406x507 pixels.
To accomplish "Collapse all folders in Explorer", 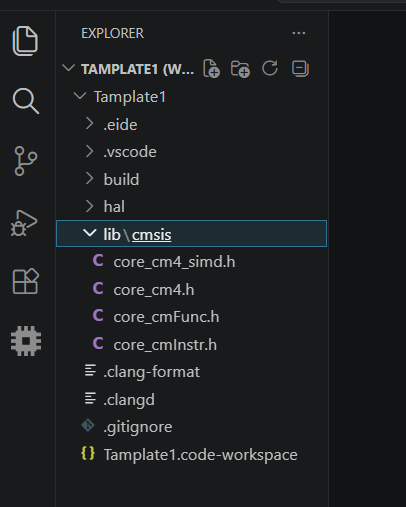I will [300, 69].
